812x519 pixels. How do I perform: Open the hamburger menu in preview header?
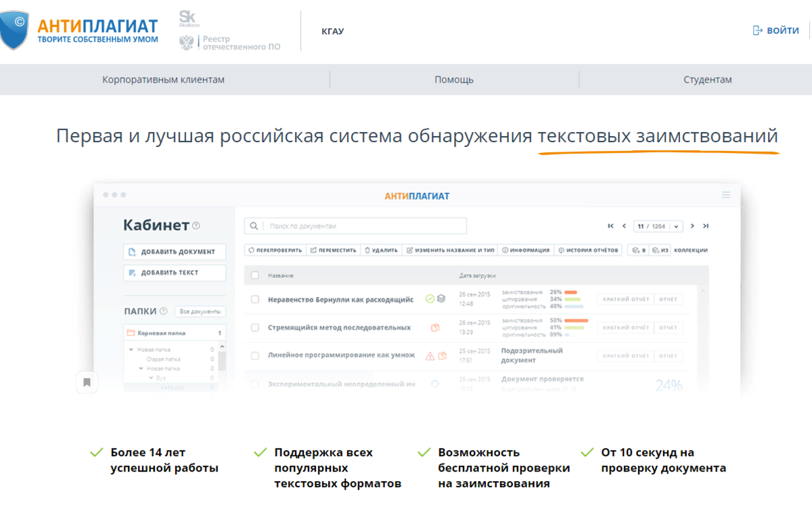[x=726, y=195]
